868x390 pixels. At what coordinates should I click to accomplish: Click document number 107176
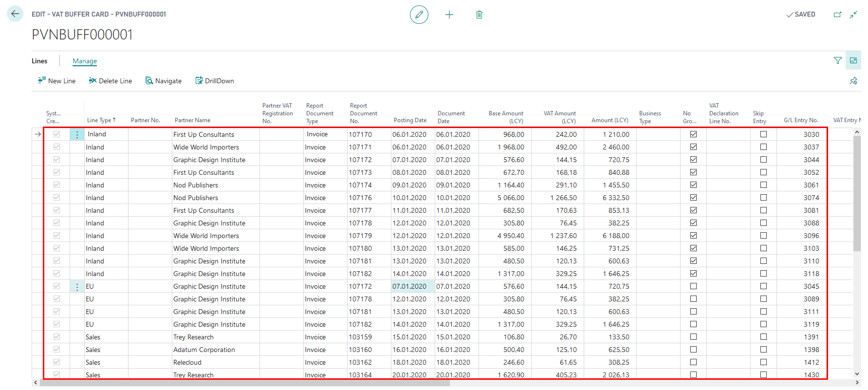pyautogui.click(x=360, y=198)
